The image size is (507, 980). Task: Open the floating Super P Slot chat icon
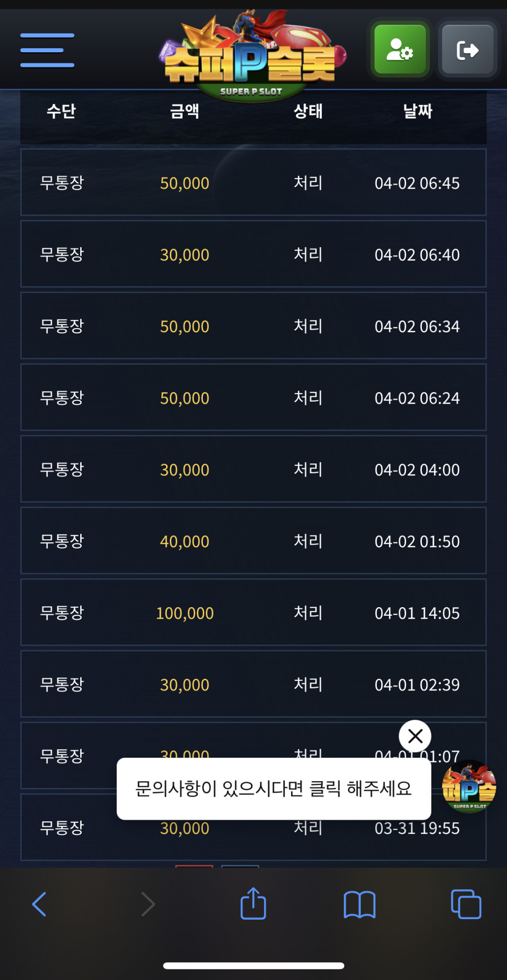469,787
